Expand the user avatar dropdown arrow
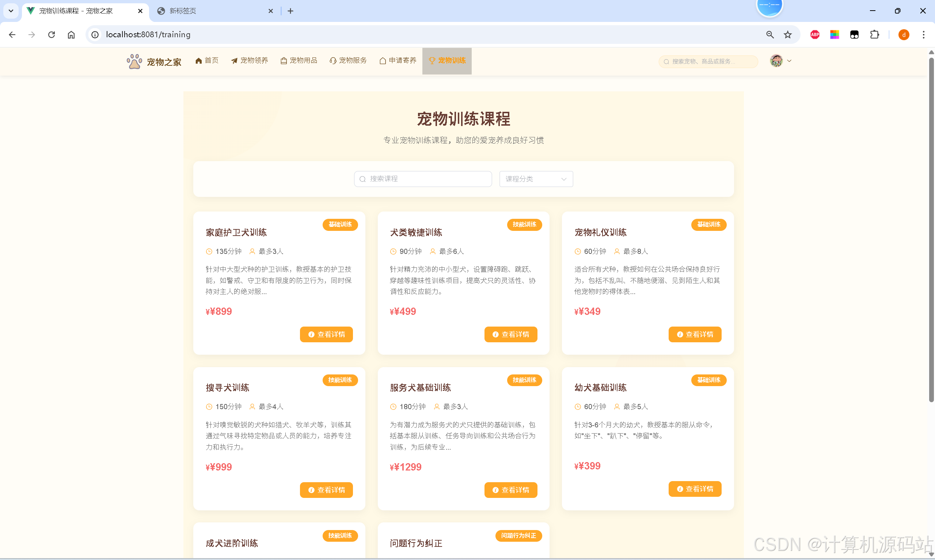The height and width of the screenshot is (560, 935). click(x=789, y=61)
